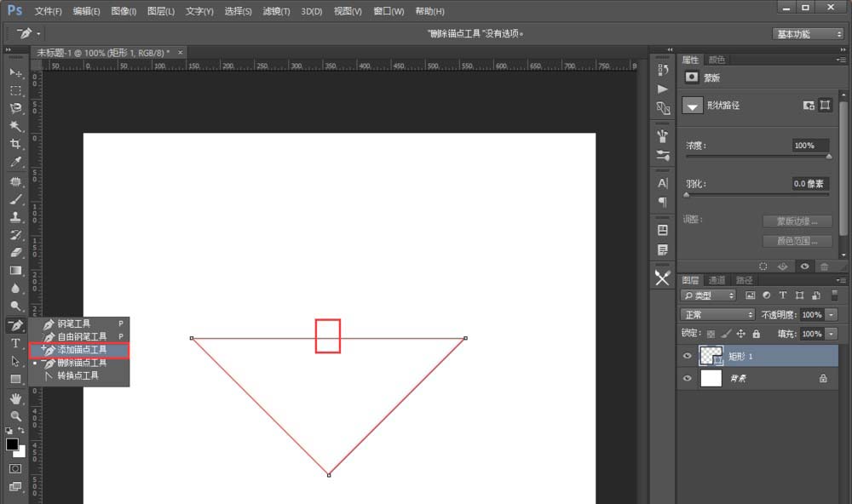
Task: Open the 滤镜 menu
Action: pos(274,11)
